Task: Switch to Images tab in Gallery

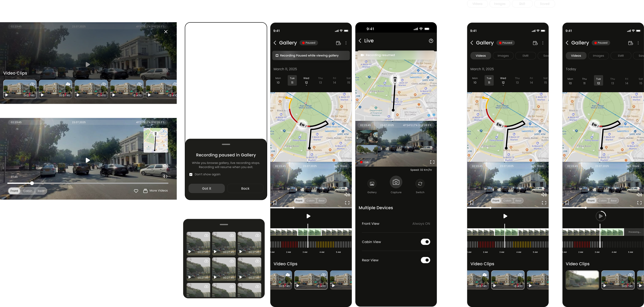Action: (x=503, y=56)
